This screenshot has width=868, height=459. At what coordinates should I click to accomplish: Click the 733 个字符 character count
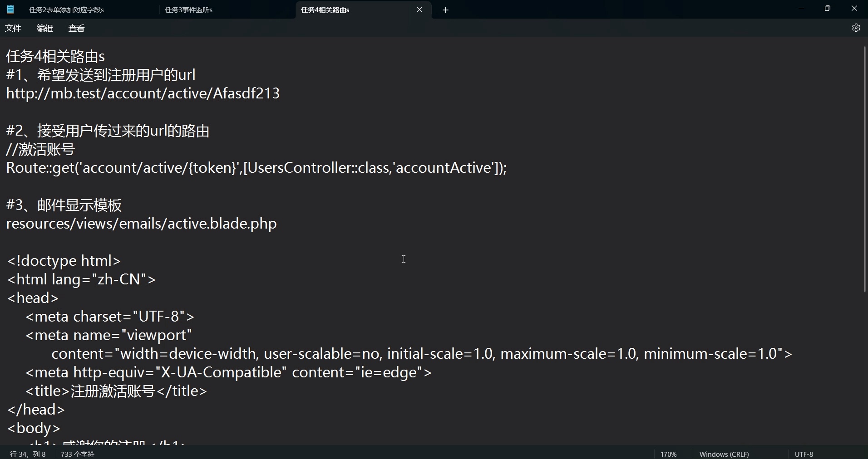(77, 454)
